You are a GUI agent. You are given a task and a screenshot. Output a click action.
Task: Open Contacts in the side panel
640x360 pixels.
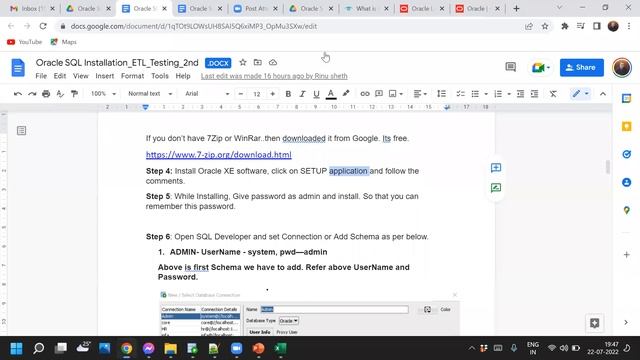(627, 182)
